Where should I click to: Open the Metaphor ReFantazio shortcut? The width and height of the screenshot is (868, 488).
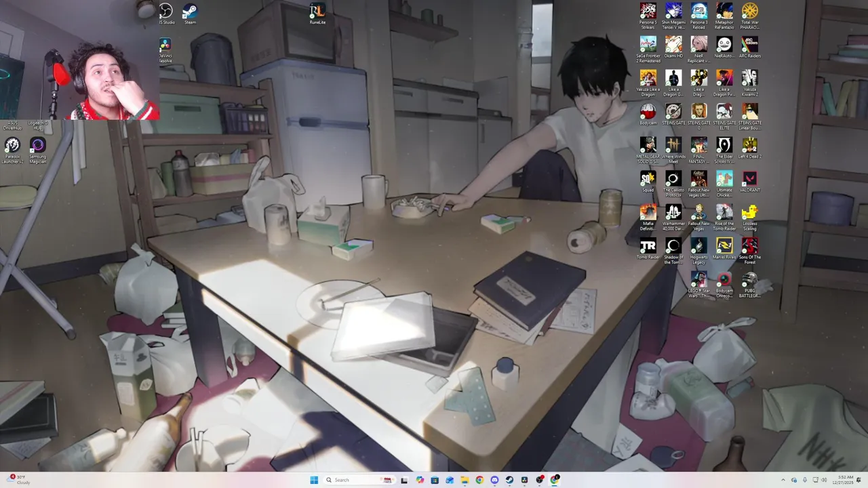(724, 15)
